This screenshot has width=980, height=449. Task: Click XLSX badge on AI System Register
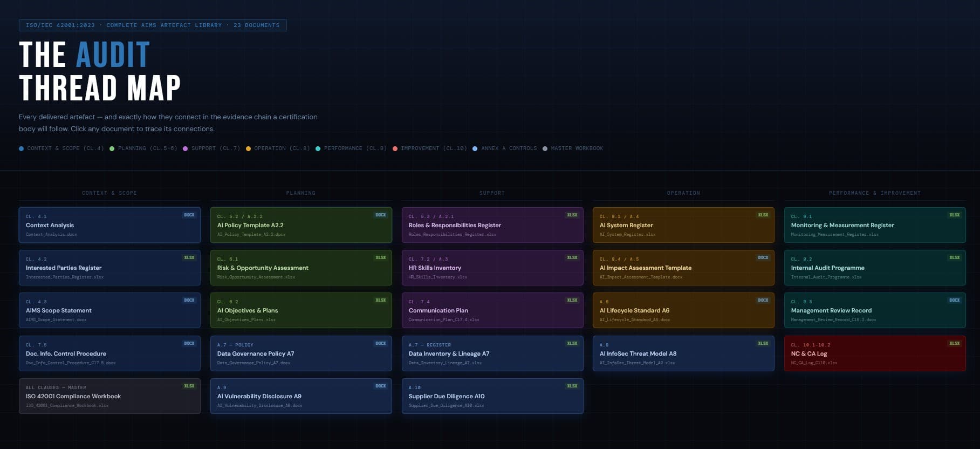pyautogui.click(x=763, y=215)
